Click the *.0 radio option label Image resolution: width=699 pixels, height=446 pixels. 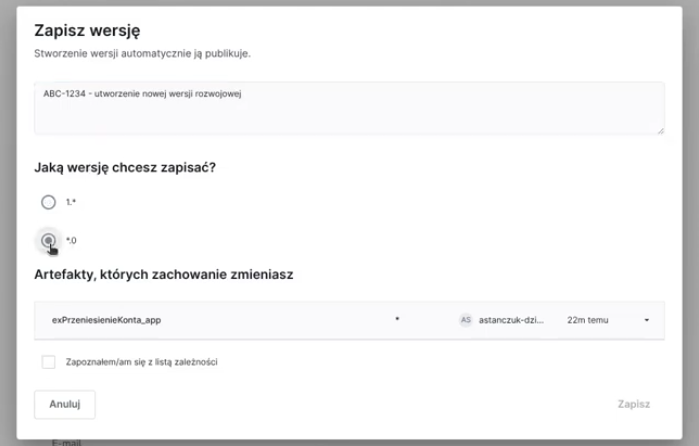71,240
